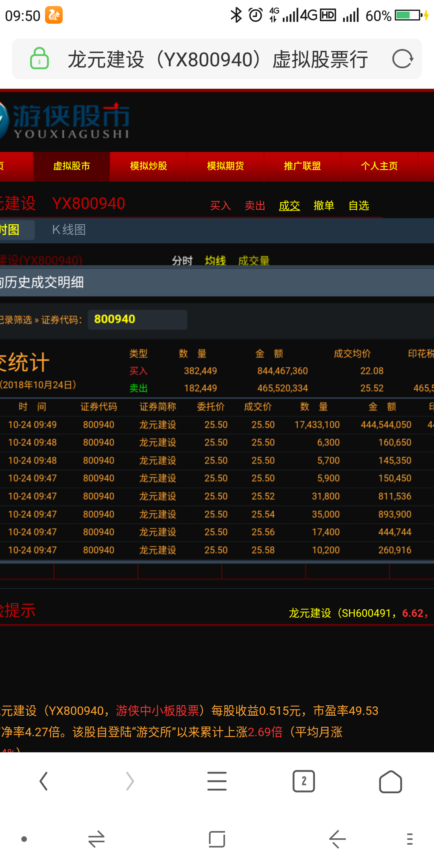
Task: Open the 游侠中小板股票 red link
Action: coord(158,710)
